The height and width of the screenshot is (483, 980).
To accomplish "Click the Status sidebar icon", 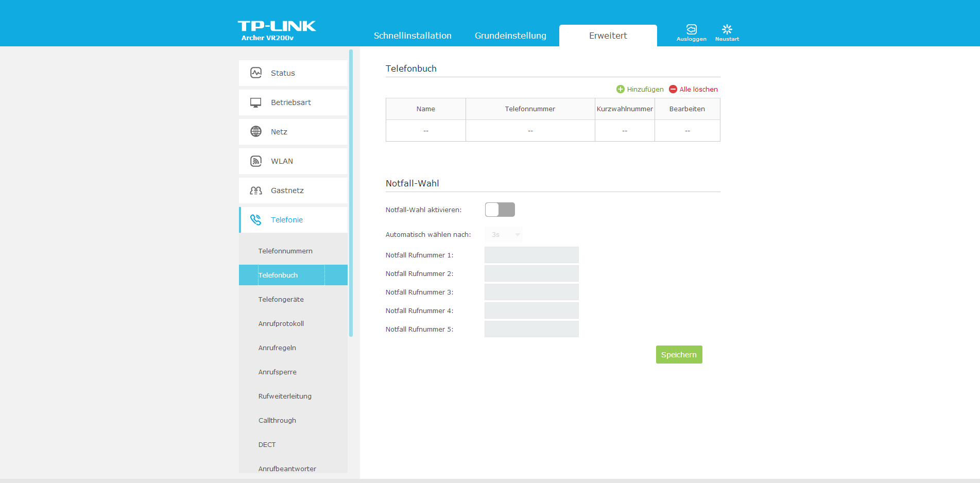I will tap(256, 73).
